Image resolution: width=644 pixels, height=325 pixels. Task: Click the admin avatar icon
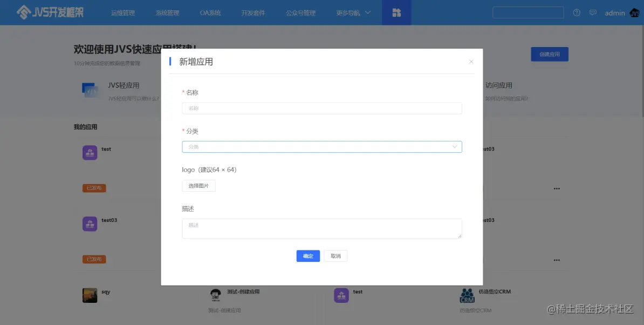click(x=634, y=13)
